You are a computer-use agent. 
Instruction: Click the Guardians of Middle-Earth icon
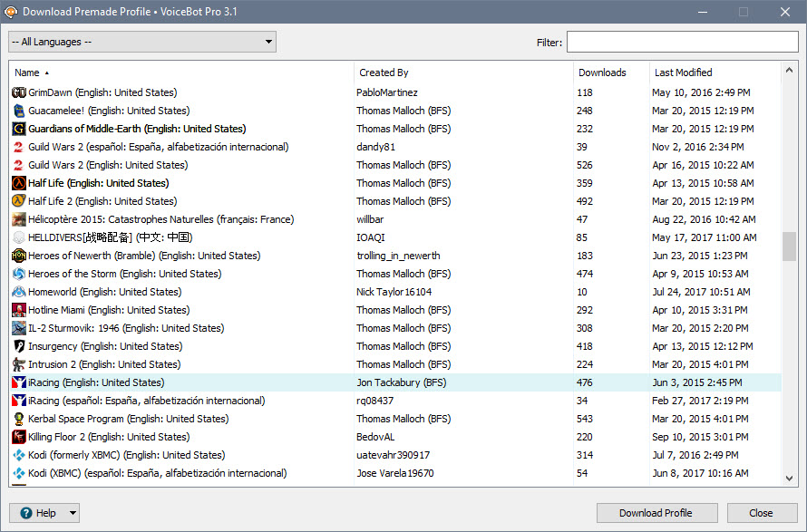pos(19,128)
